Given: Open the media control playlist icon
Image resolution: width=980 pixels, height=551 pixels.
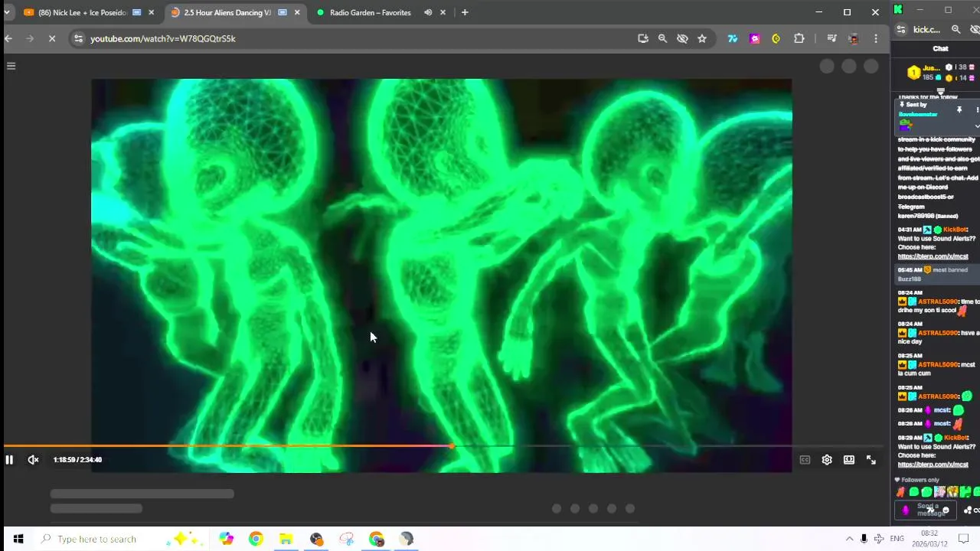Looking at the screenshot, I should point(831,38).
